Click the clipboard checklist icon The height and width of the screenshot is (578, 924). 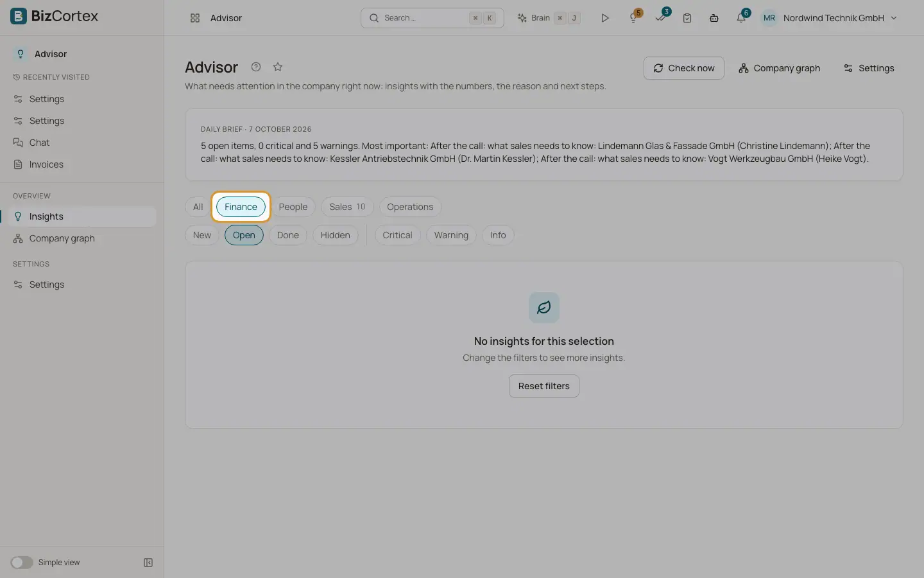687,18
